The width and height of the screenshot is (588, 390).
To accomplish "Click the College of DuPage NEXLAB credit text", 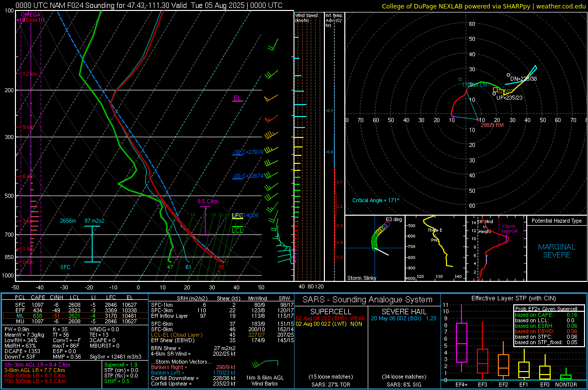I will tap(484, 6).
